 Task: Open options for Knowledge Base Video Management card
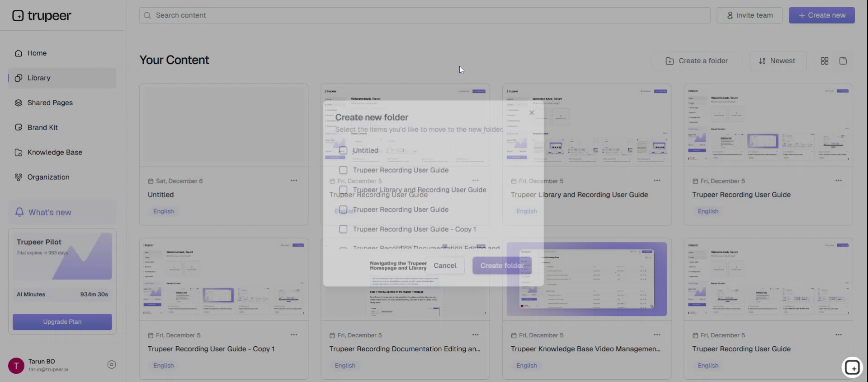[657, 335]
